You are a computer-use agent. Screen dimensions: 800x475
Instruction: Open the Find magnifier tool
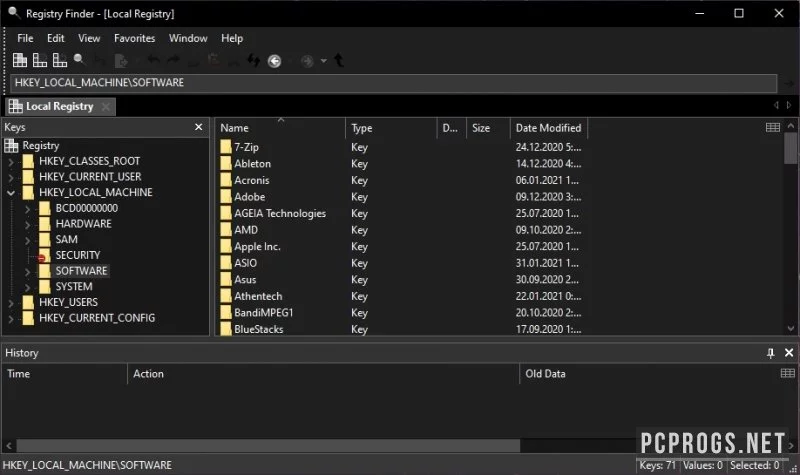click(79, 60)
